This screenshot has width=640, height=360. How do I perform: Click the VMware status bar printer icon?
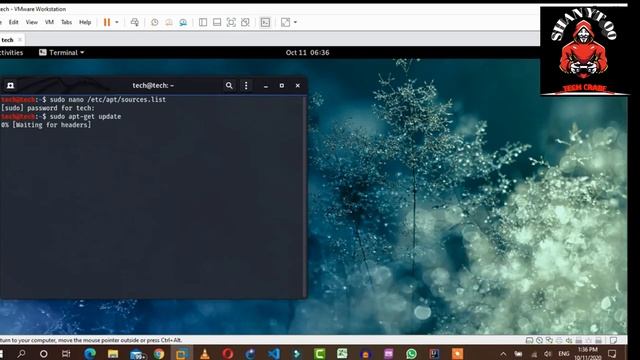pyautogui.click(x=559, y=340)
